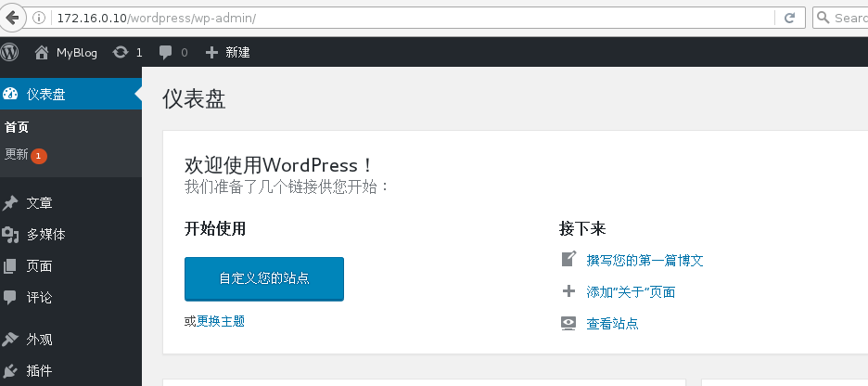Image resolution: width=868 pixels, height=386 pixels.
Task: Click the plus icon next to 新建
Action: pos(211,53)
